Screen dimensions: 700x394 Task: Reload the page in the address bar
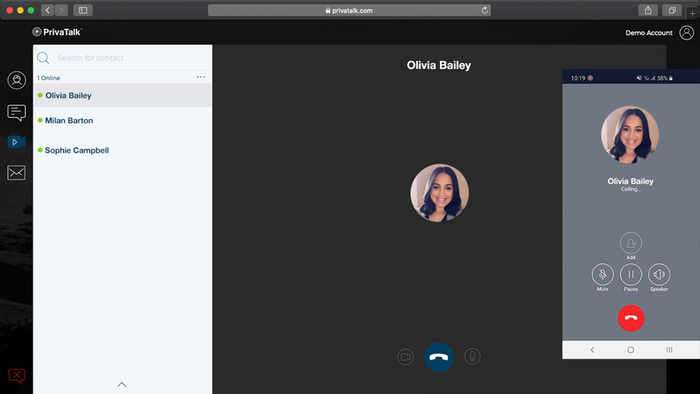click(x=484, y=10)
